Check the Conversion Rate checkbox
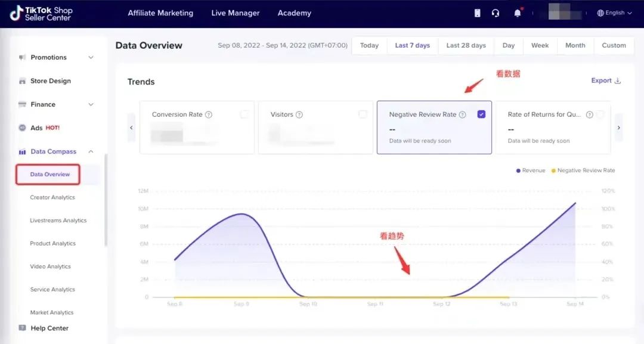This screenshot has height=344, width=644. [x=244, y=114]
